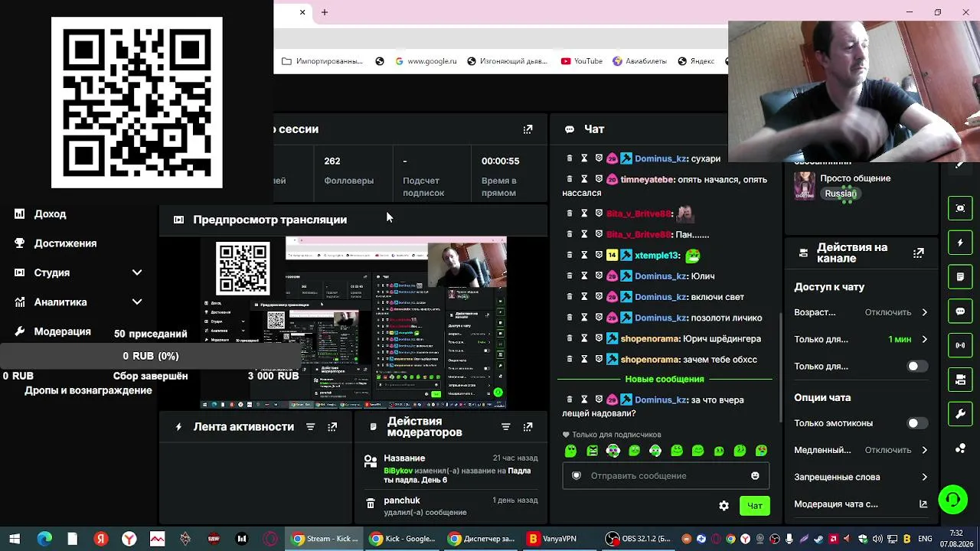Insert the last green emote with heart eyes
This screenshot has height=551, width=980.
(x=761, y=452)
